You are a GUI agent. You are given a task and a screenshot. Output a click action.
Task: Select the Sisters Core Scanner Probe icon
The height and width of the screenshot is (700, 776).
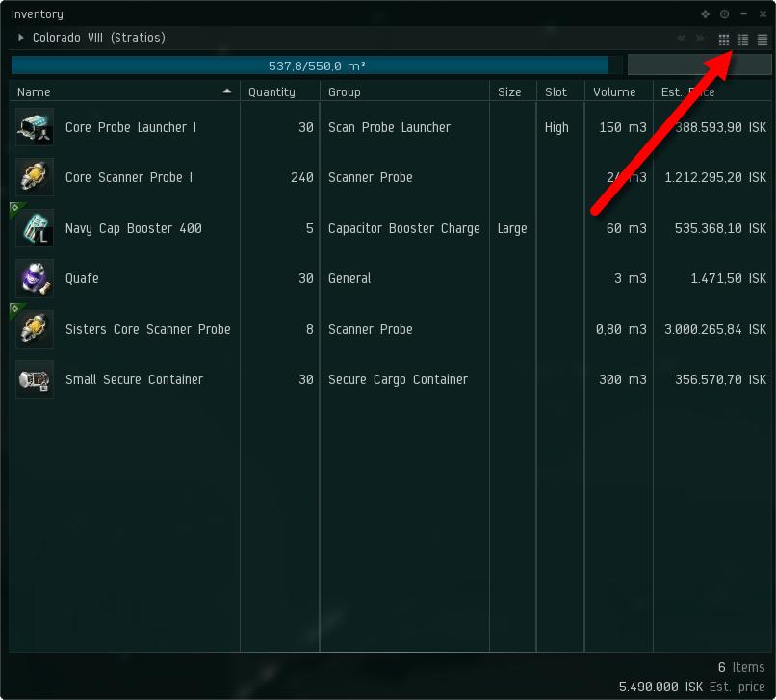pyautogui.click(x=34, y=329)
